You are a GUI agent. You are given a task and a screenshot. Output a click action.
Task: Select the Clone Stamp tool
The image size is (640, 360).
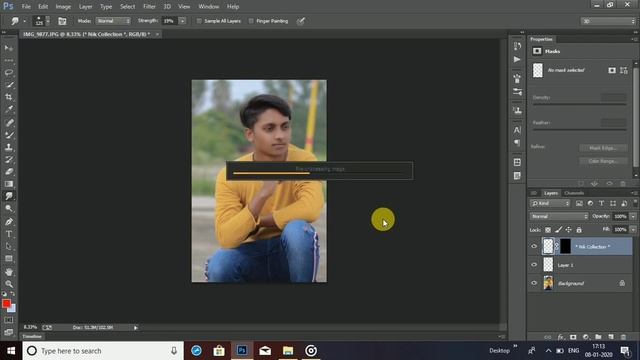pyautogui.click(x=9, y=147)
